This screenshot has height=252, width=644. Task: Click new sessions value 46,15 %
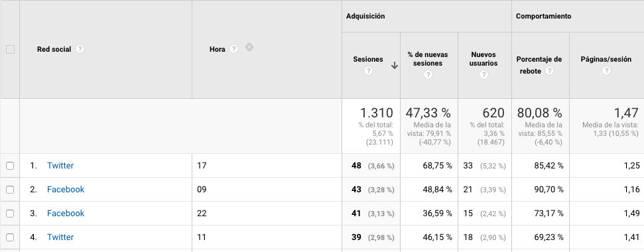tap(438, 237)
